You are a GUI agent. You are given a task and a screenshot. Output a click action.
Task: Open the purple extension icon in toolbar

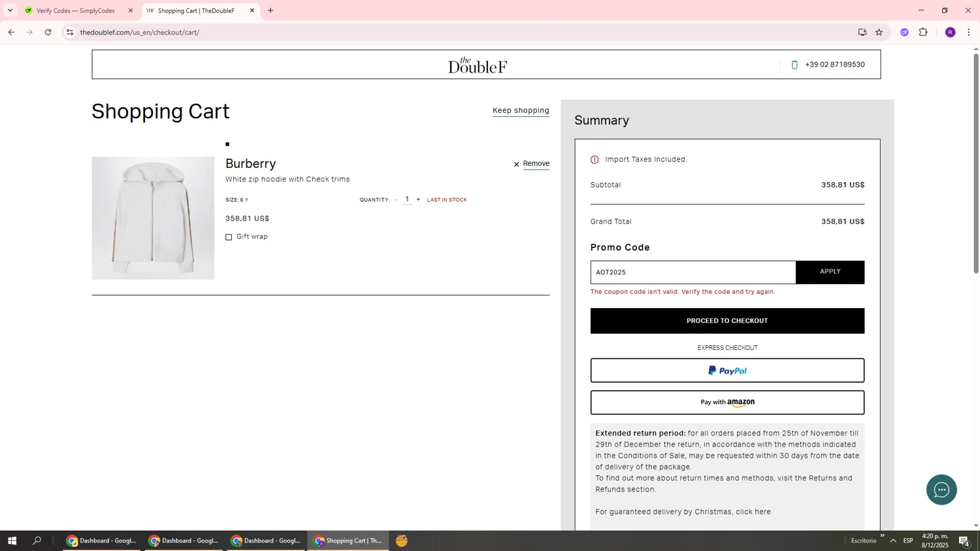[x=904, y=32]
